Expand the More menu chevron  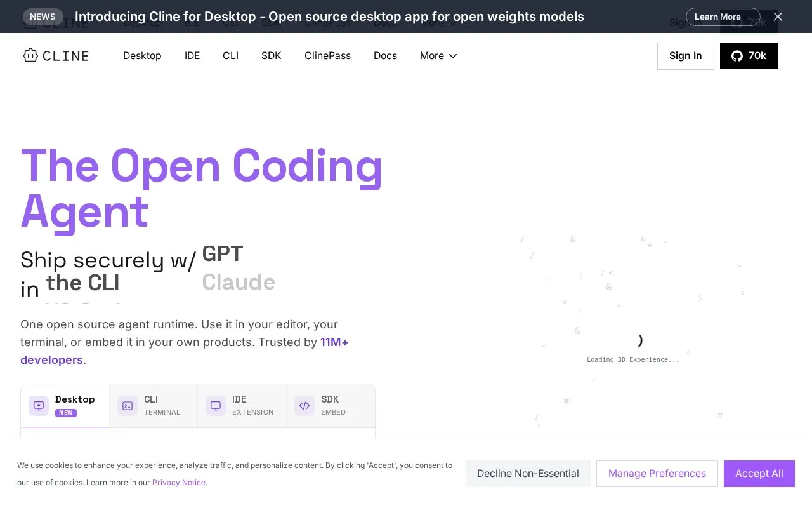(453, 56)
